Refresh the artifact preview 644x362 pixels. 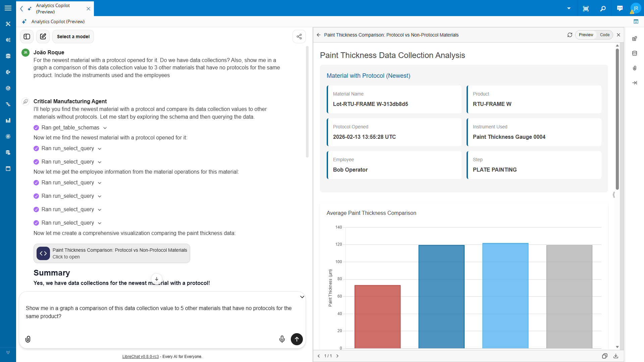coord(570,35)
